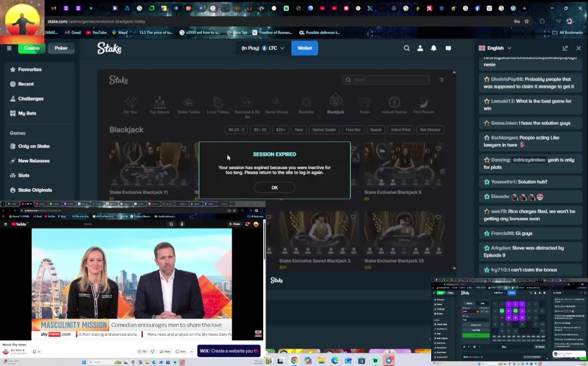The width and height of the screenshot is (588, 366).
Task: Expand Sky News notification bell dropdown
Action: tap(36, 351)
